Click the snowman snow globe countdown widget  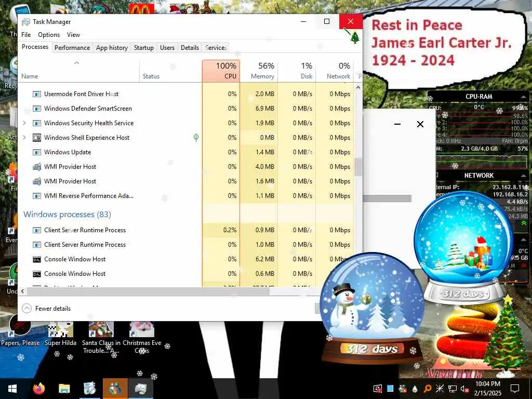coord(372,309)
